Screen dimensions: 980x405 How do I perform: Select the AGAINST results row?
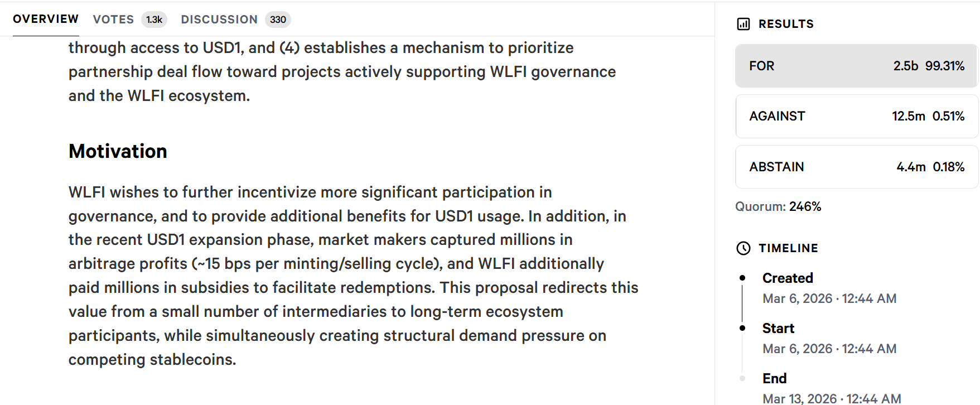pyautogui.click(x=856, y=117)
